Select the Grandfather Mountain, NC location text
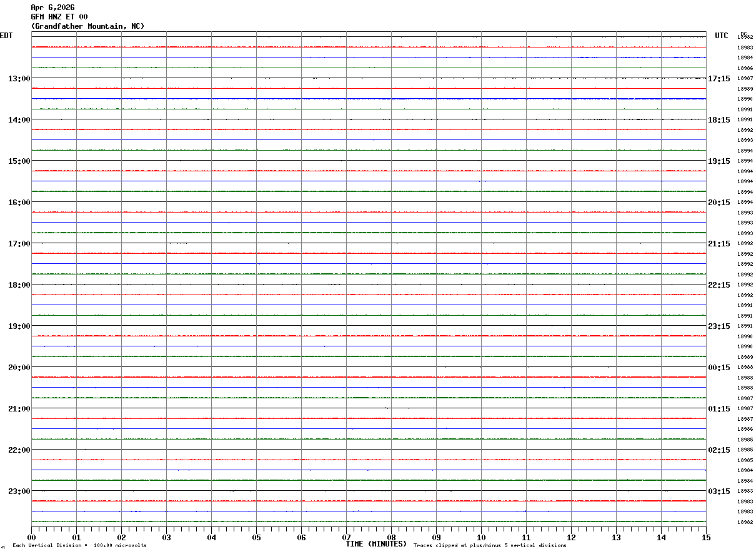This screenshot has width=756, height=554. pos(87,26)
